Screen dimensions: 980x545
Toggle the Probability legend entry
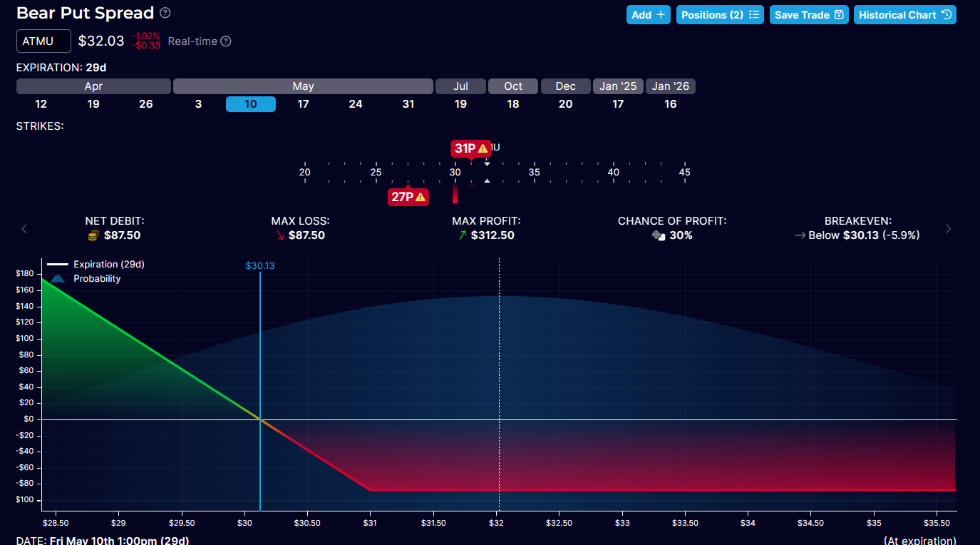[x=85, y=279]
